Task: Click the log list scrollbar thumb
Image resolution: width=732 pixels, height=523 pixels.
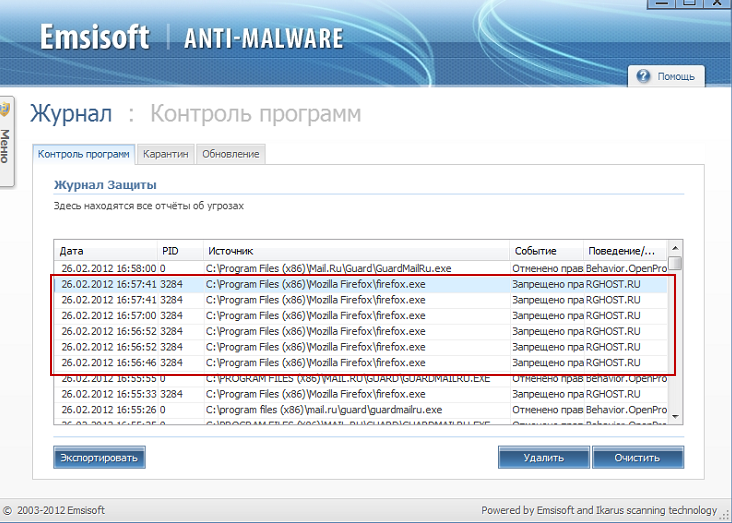Action: (x=675, y=263)
